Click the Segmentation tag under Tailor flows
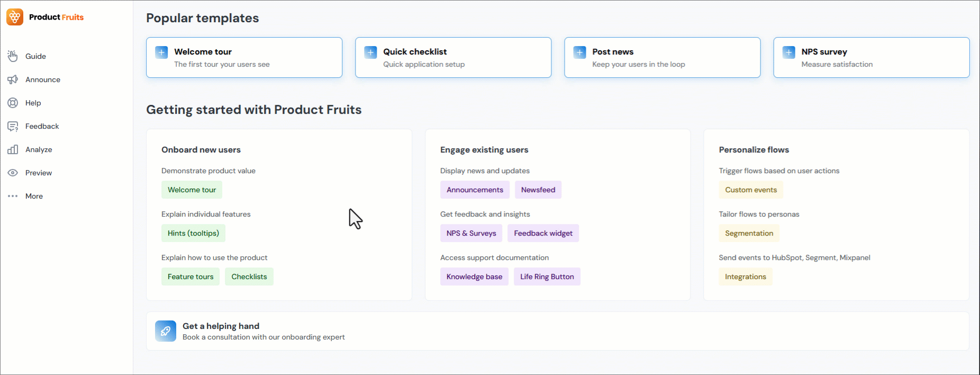Image resolution: width=980 pixels, height=375 pixels. (x=749, y=233)
